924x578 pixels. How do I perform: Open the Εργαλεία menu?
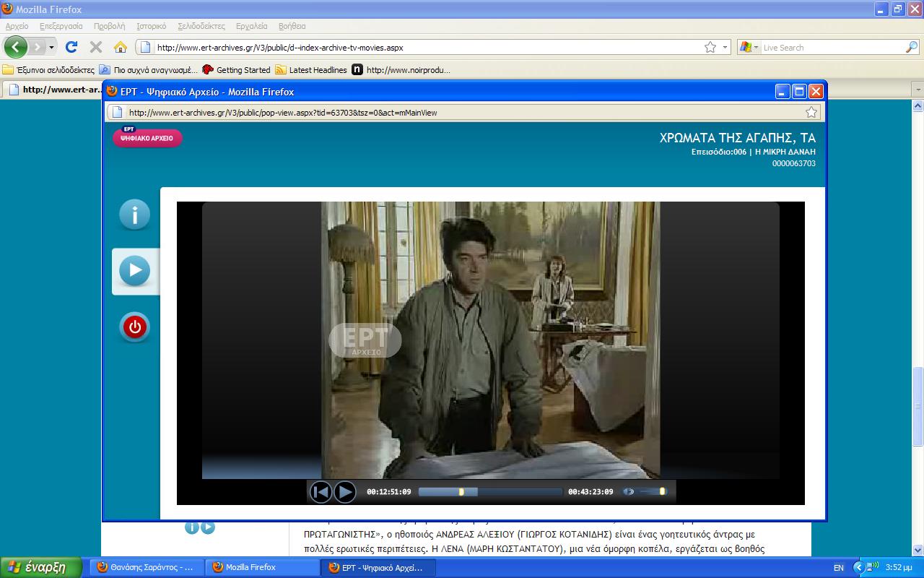coord(251,26)
